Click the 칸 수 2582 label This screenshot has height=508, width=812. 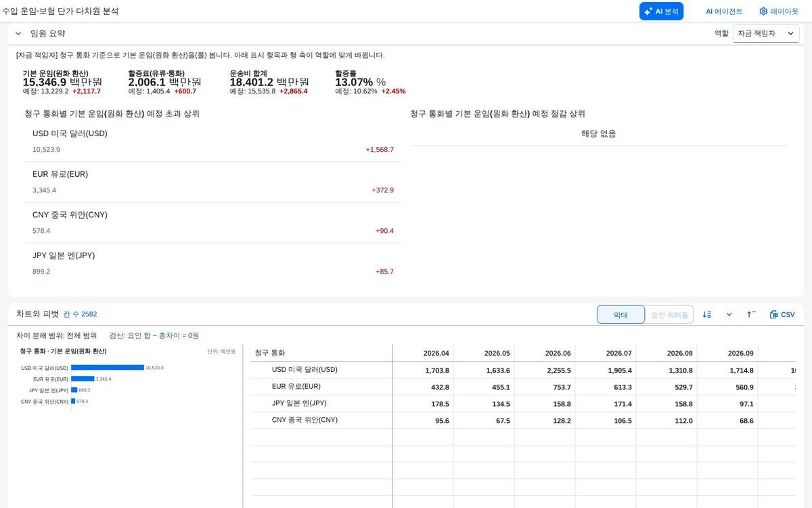tap(81, 314)
